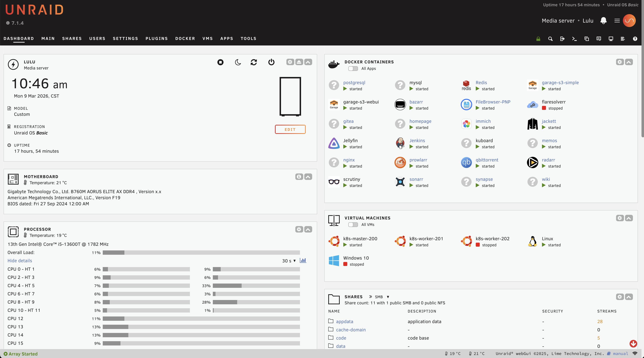Open the Docker tab

pos(185,38)
